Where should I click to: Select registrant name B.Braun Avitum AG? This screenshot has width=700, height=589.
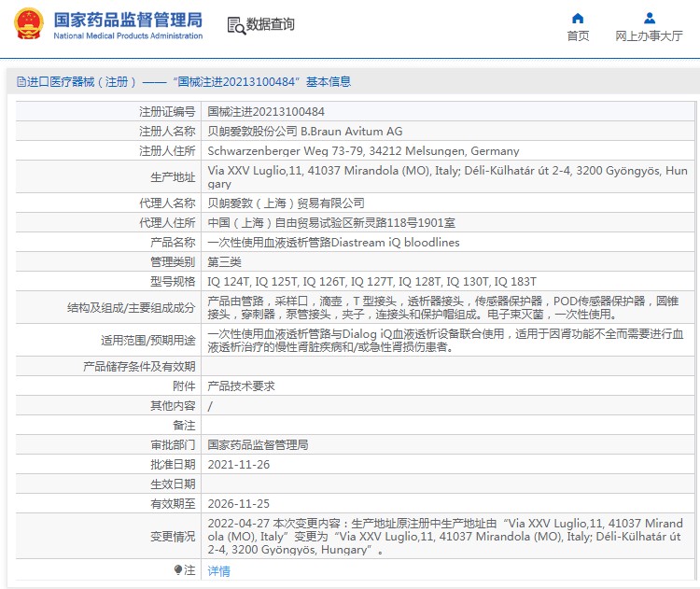[305, 132]
